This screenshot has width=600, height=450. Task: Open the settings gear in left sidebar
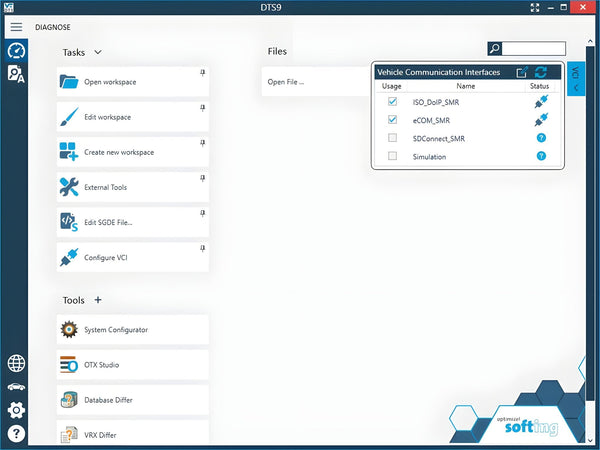(16, 410)
